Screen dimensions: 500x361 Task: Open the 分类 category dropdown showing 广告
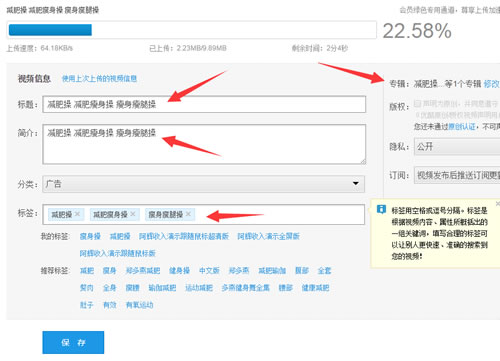tap(203, 184)
